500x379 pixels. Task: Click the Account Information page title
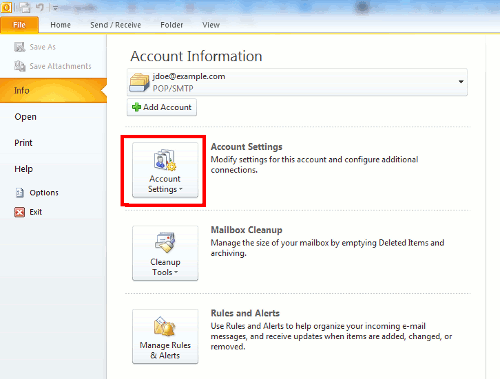pos(196,56)
